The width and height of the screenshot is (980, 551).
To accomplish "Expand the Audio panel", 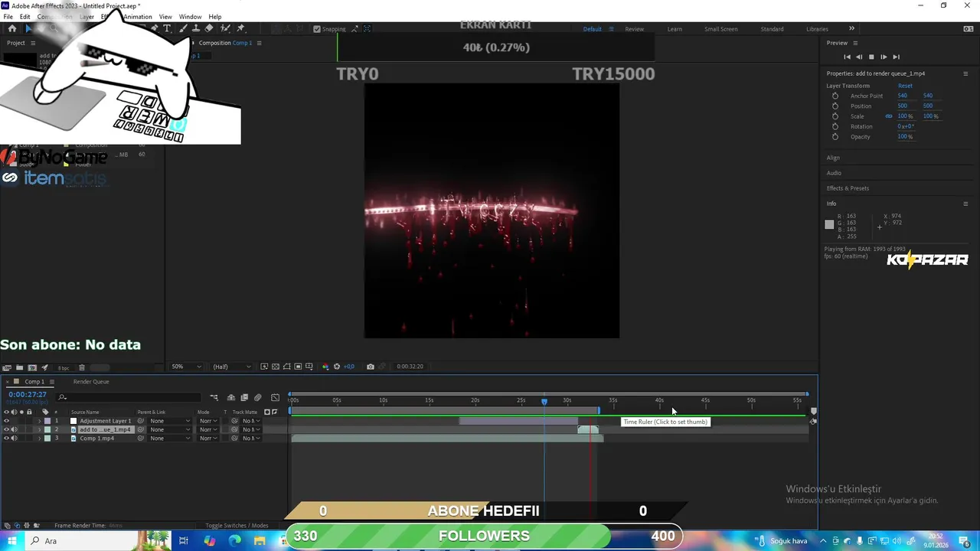I will click(x=834, y=173).
